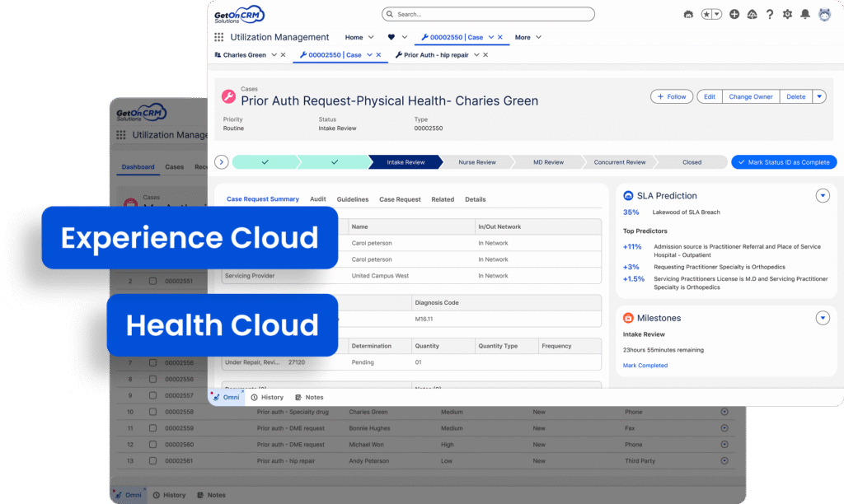
Task: Switch to the Guidelines tab
Action: [353, 199]
